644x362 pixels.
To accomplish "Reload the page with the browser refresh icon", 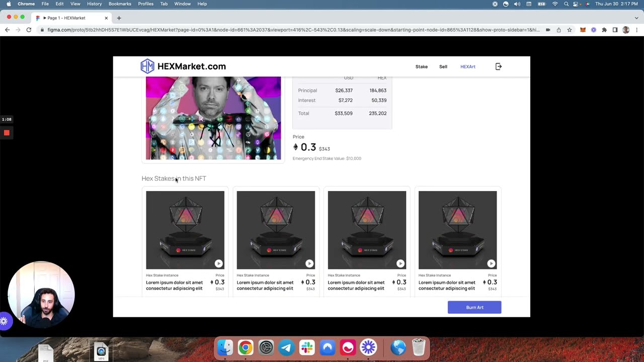I will pos(29,30).
